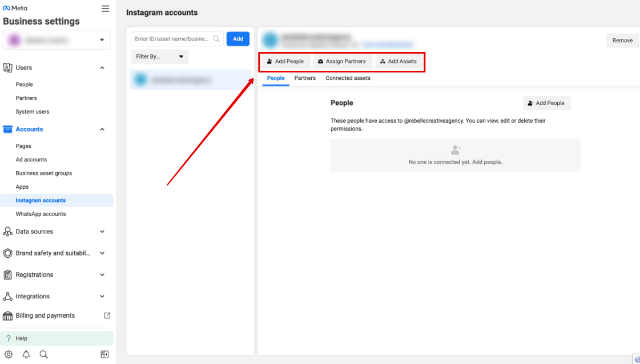640x364 pixels.
Task: Switch to the Connected assets tab
Action: 348,78
